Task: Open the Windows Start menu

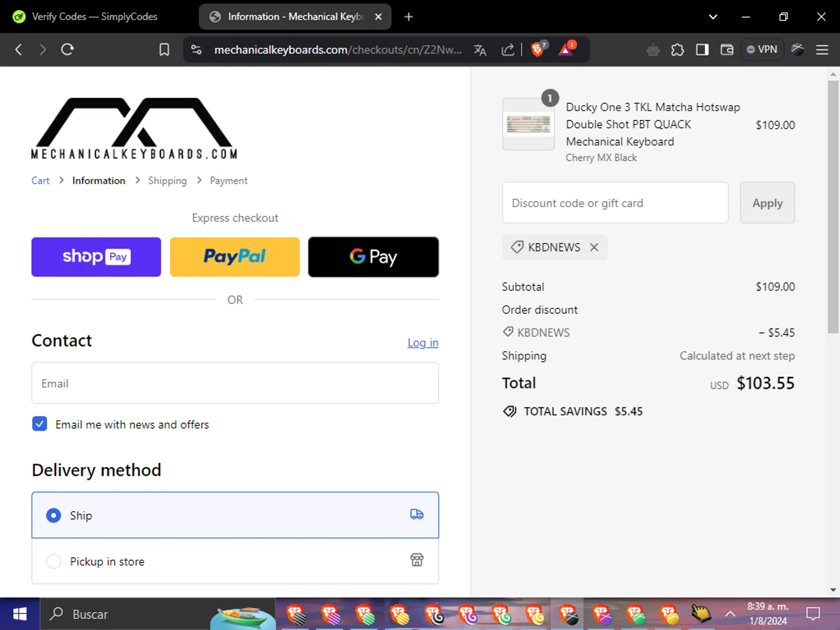Action: [x=20, y=614]
